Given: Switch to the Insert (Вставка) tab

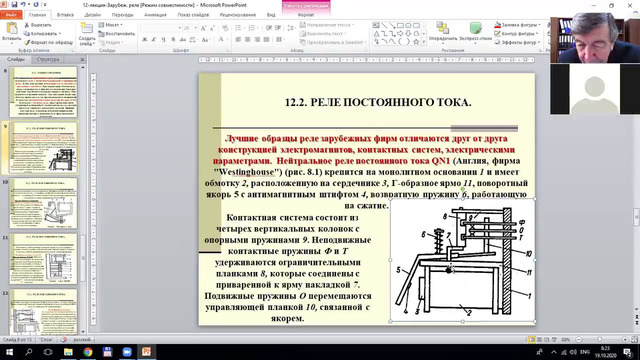Looking at the screenshot, I should coord(65,15).
